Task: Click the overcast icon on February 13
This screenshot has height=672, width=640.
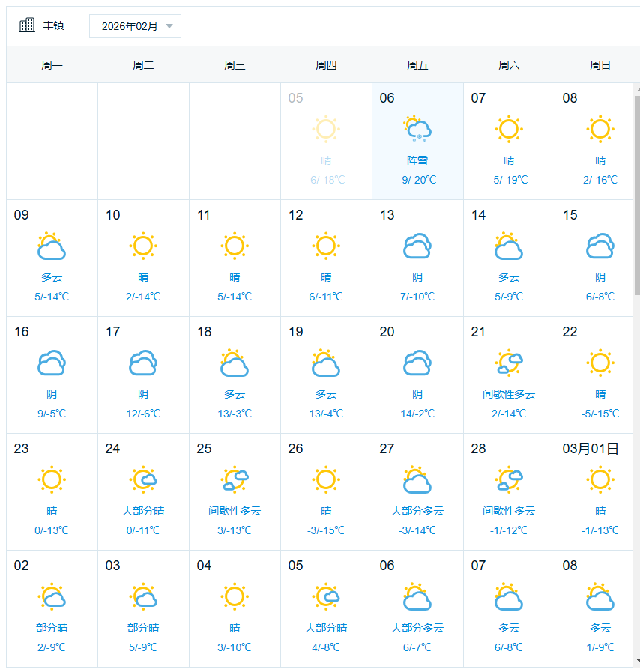Action: point(417,246)
